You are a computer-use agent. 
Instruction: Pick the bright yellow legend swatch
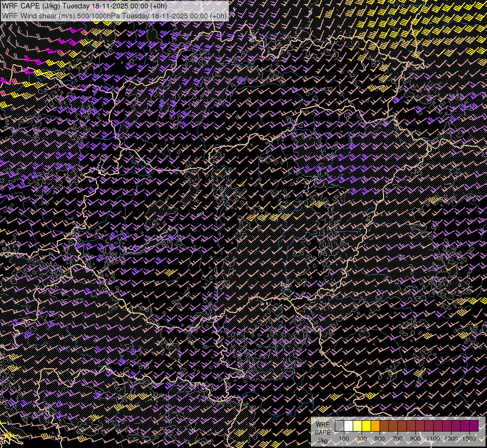tap(366, 426)
